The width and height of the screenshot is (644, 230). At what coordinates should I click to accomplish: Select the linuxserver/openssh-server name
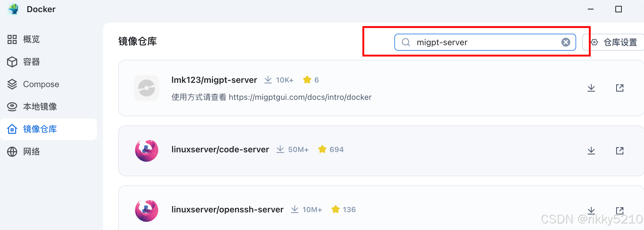227,209
